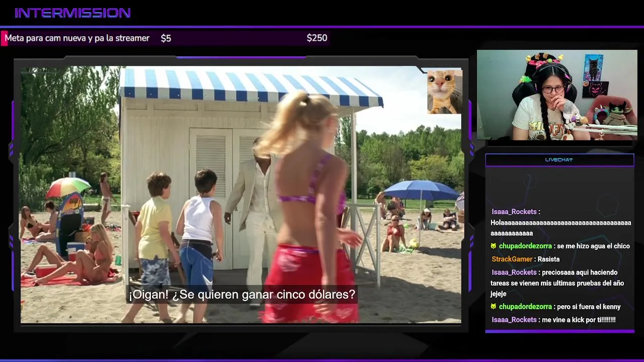
Task: Click the $5 current goal amount
Action: [166, 38]
